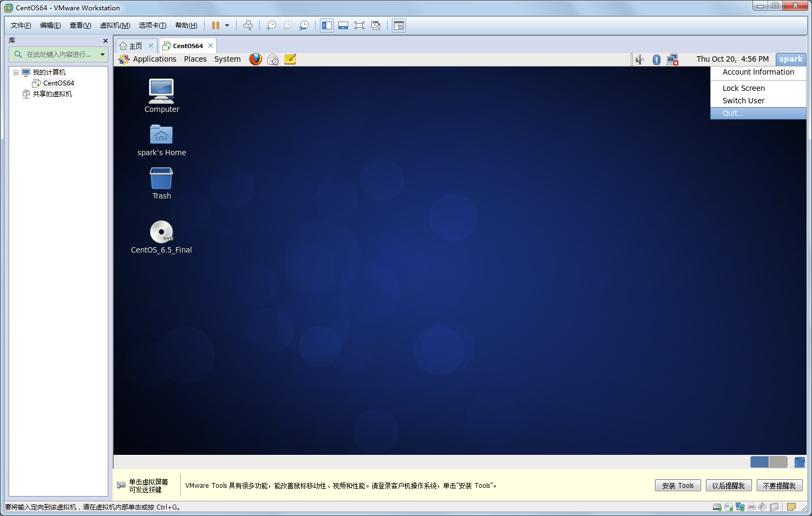
Task: Open the notes applet icon in panel
Action: (x=290, y=59)
